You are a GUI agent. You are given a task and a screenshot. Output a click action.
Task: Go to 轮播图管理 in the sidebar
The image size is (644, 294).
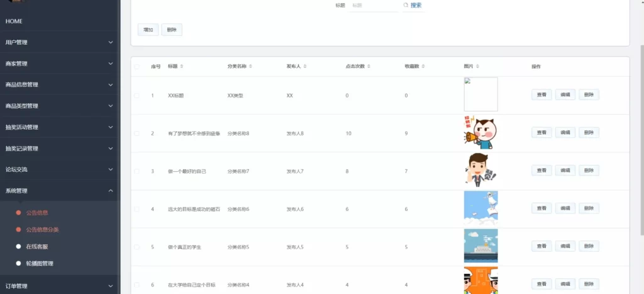click(39, 263)
